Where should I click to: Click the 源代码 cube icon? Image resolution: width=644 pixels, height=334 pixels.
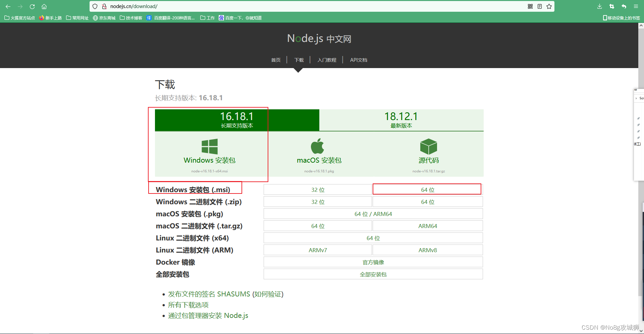click(428, 146)
